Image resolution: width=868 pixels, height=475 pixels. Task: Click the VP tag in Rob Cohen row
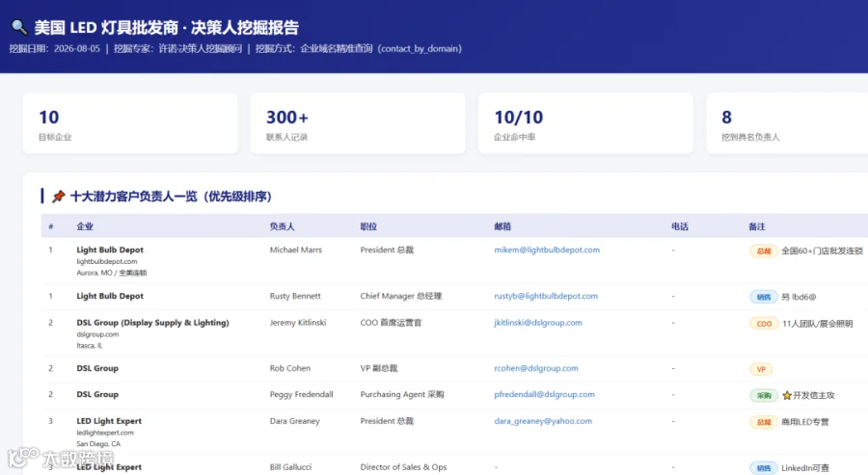pos(761,369)
